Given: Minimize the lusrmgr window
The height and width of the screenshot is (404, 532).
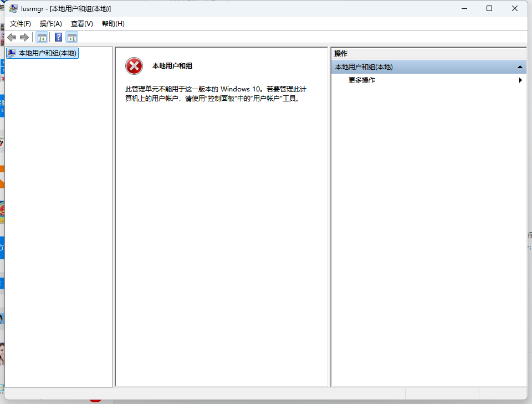Looking at the screenshot, I should [x=464, y=8].
